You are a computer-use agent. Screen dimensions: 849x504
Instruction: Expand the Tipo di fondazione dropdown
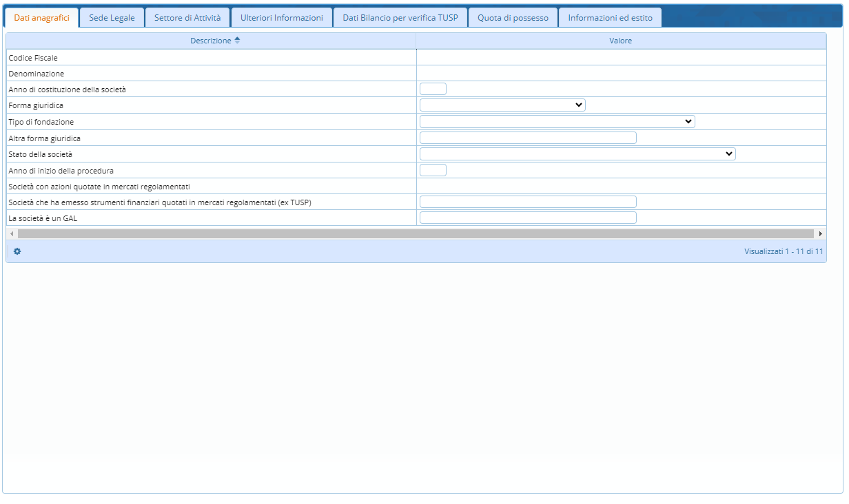click(x=557, y=122)
